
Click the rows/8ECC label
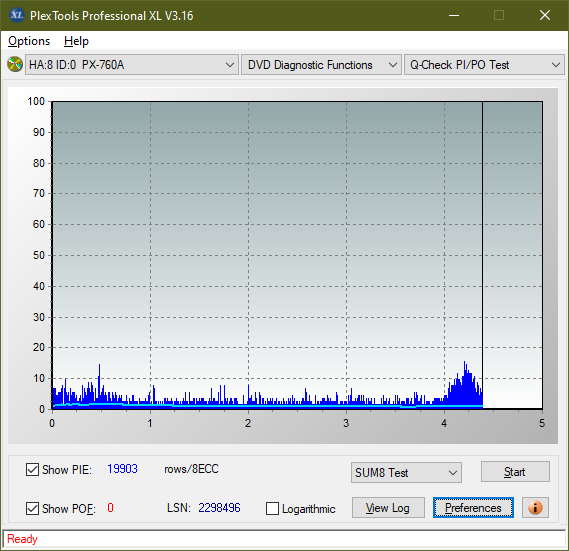point(191,469)
